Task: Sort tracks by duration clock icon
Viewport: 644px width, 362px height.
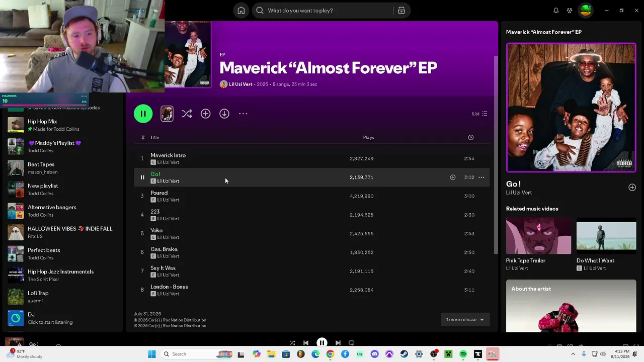Action: [x=471, y=137]
